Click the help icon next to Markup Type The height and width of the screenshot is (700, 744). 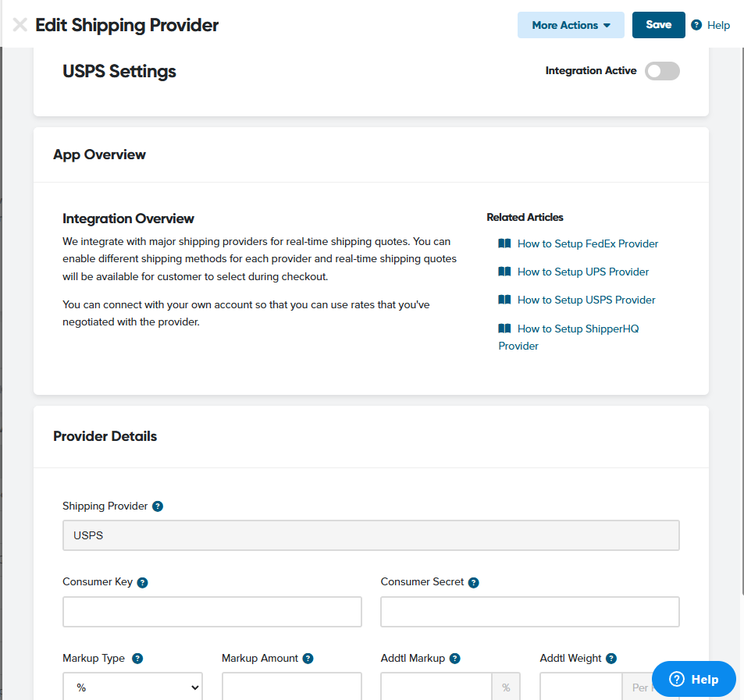coord(137,659)
